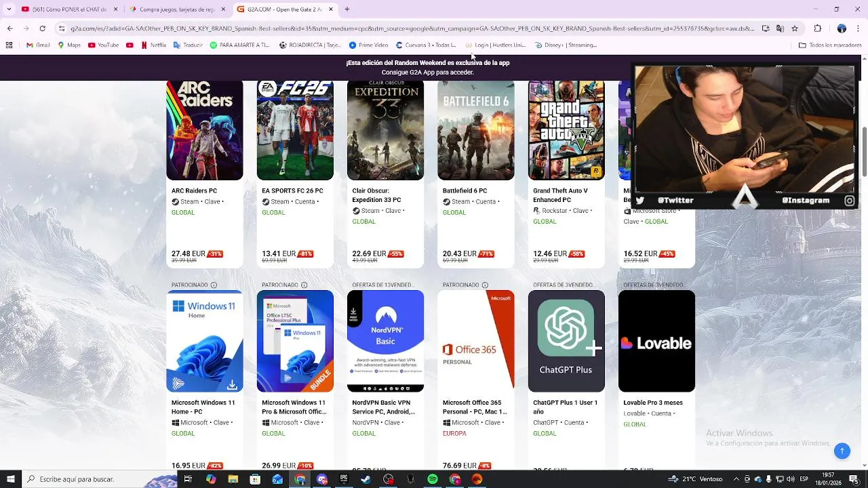Open the Chrome profile avatar
Viewport: 868px width, 488px height.
[x=842, y=28]
